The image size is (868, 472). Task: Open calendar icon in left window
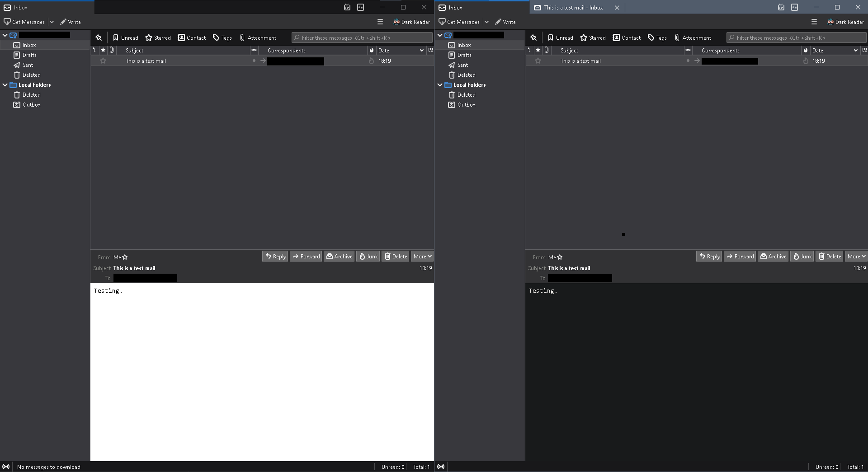coord(347,7)
